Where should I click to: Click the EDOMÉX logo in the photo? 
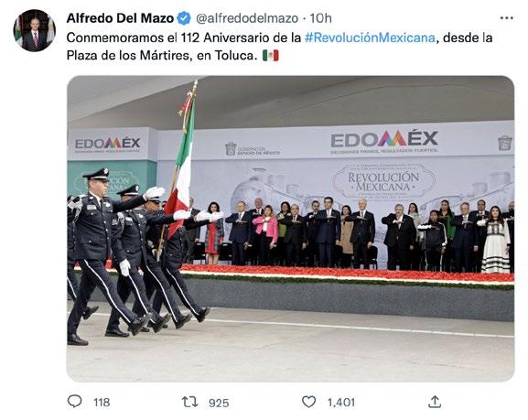384,140
